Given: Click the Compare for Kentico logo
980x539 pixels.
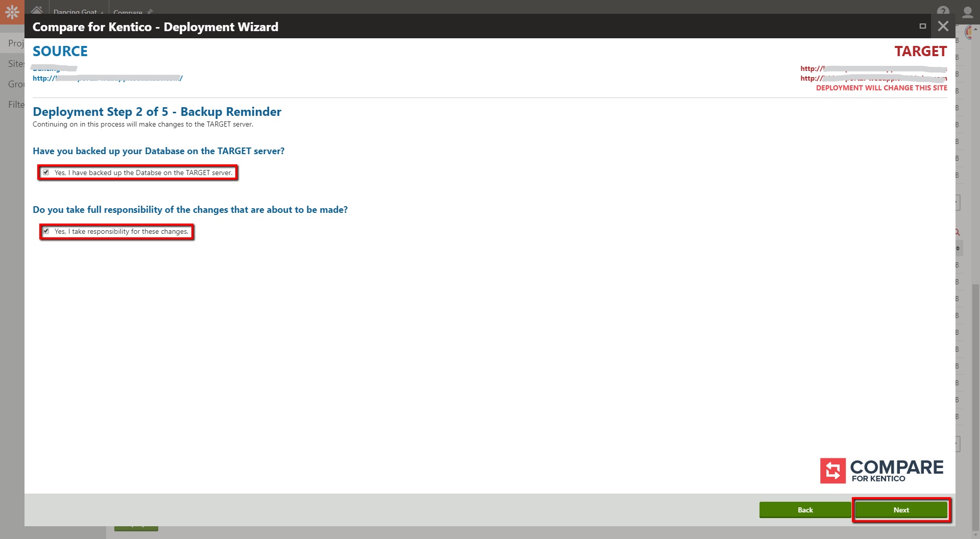Looking at the screenshot, I should [x=882, y=470].
